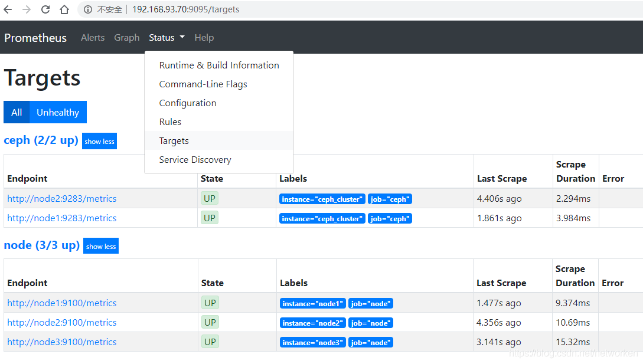Open the http://node1:9283/metrics endpoint link
The image size is (643, 364).
tap(62, 218)
